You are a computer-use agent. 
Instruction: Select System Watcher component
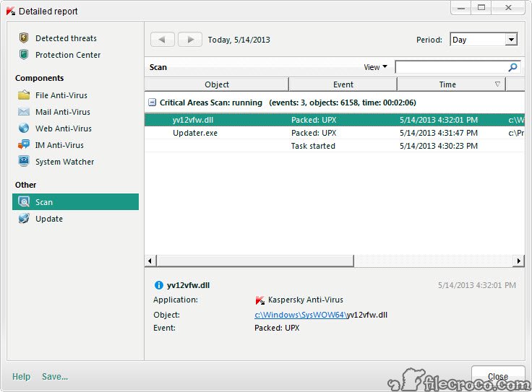click(x=65, y=162)
